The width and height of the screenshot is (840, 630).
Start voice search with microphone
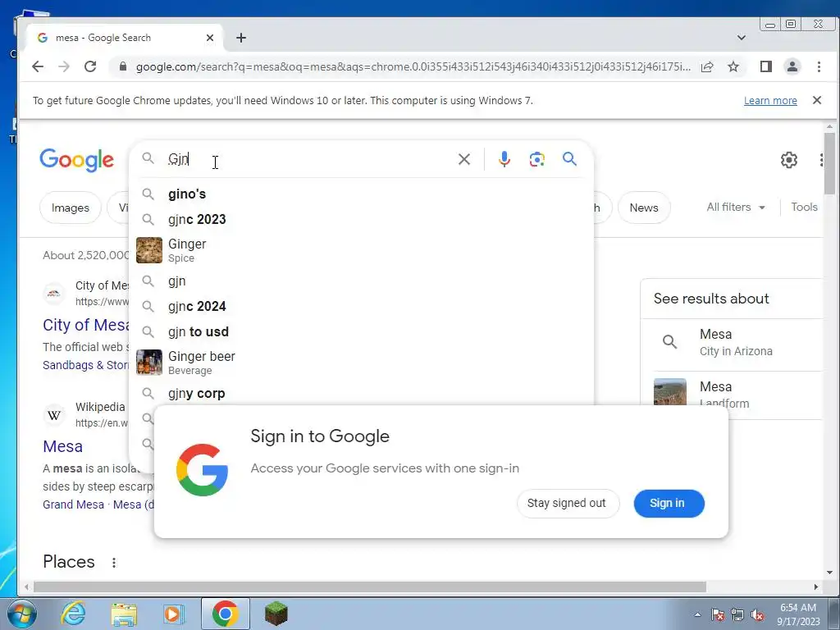[x=504, y=159]
